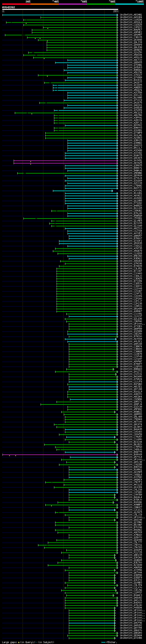The image size is (146, 644).
Task: Click query end position label 283
Action: point(115,11)
